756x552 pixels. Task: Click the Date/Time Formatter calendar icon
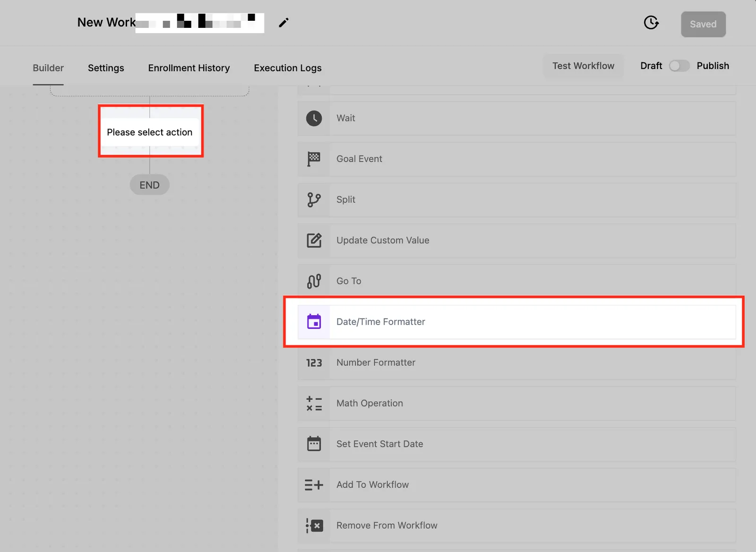[x=314, y=322]
